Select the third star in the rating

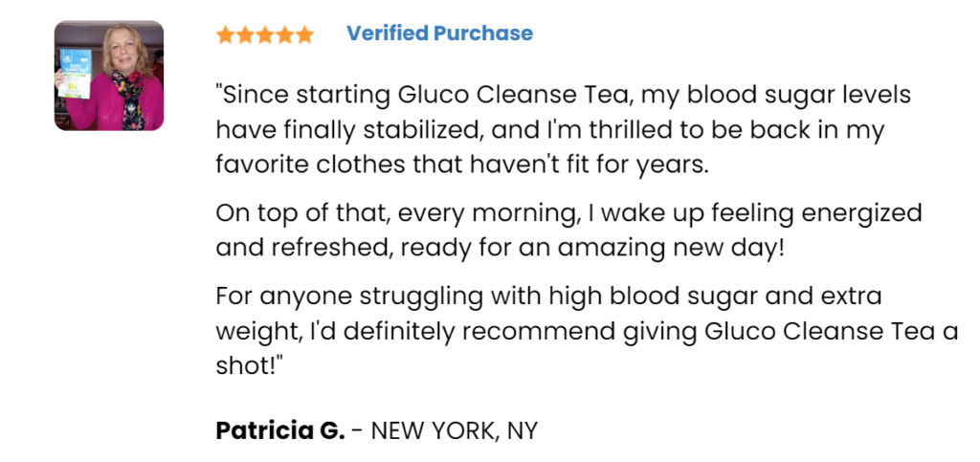265,35
